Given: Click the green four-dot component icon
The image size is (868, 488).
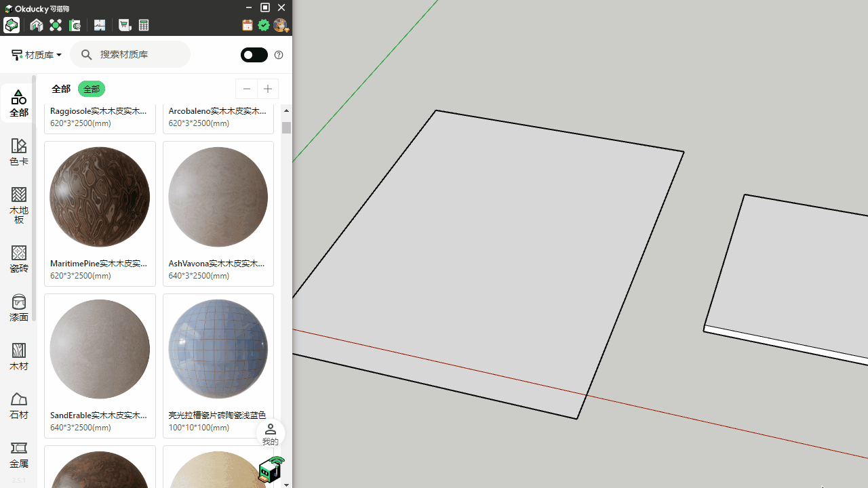Looking at the screenshot, I should coord(56,25).
